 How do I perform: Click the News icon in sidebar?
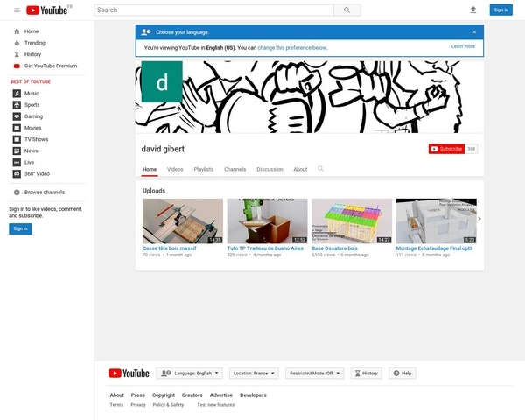(x=17, y=150)
